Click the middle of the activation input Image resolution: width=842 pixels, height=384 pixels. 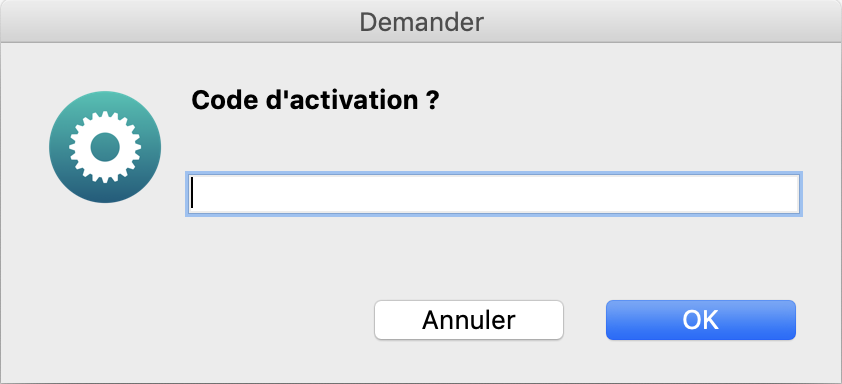(x=494, y=194)
